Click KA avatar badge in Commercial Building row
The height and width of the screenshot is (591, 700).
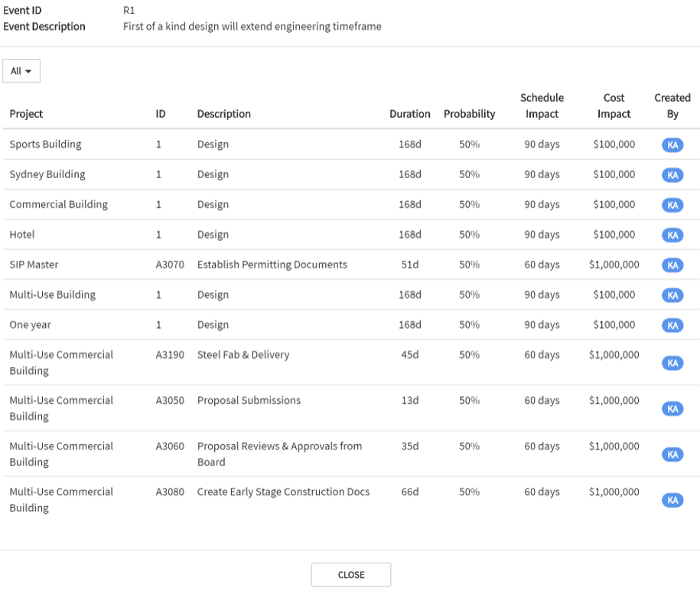coord(672,205)
